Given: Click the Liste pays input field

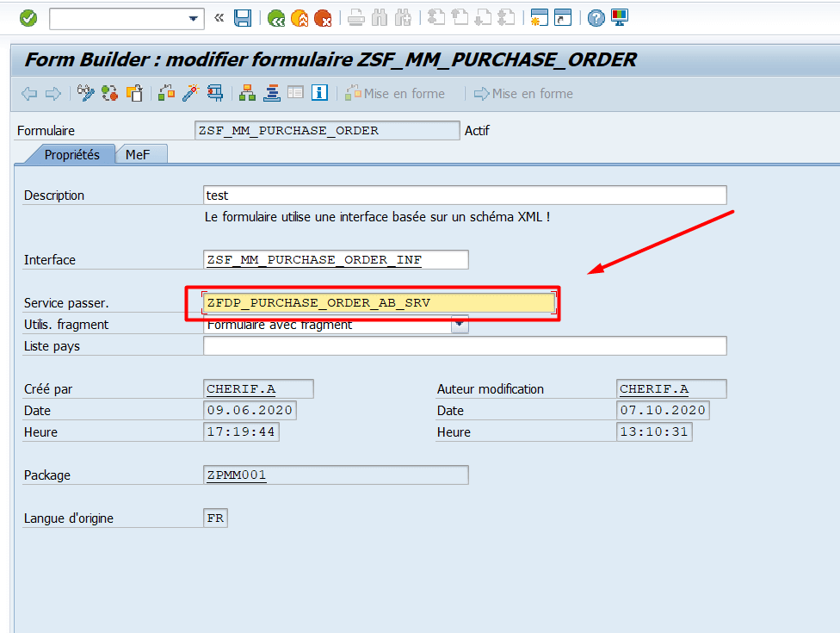Looking at the screenshot, I should (x=465, y=345).
